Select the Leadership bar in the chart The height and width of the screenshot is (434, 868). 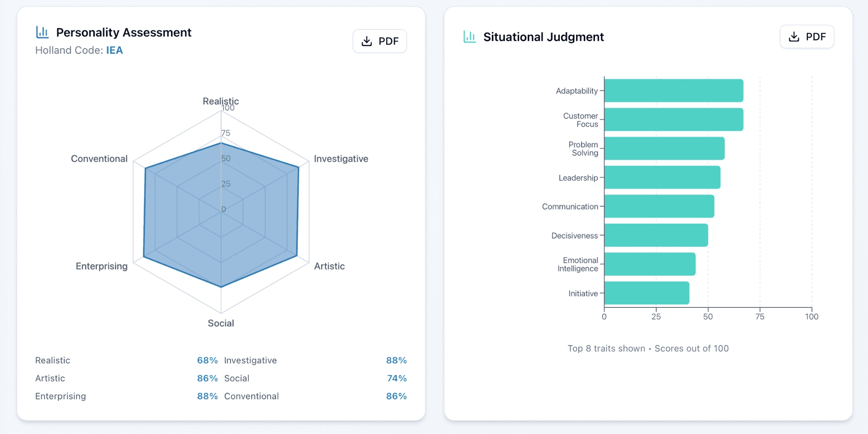click(662, 177)
